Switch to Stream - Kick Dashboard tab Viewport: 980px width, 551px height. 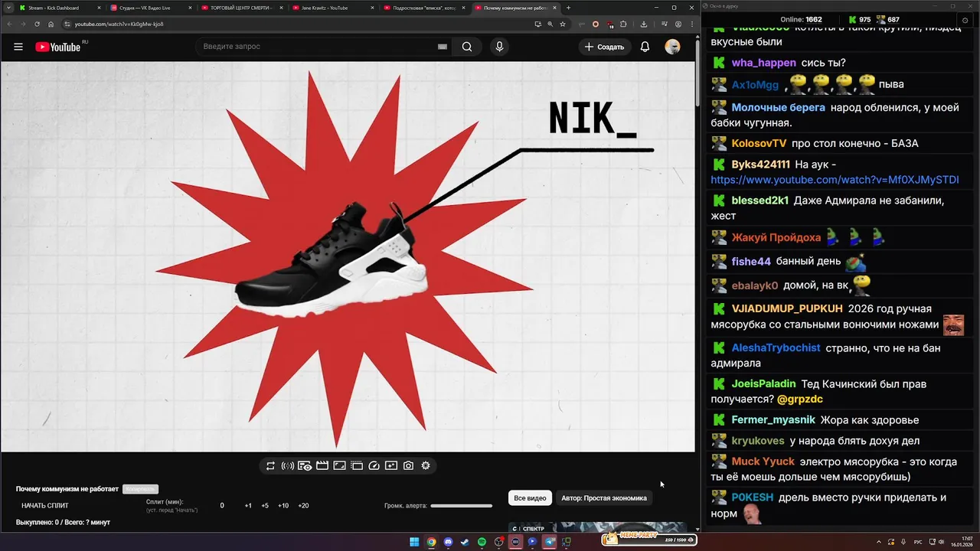[x=60, y=8]
